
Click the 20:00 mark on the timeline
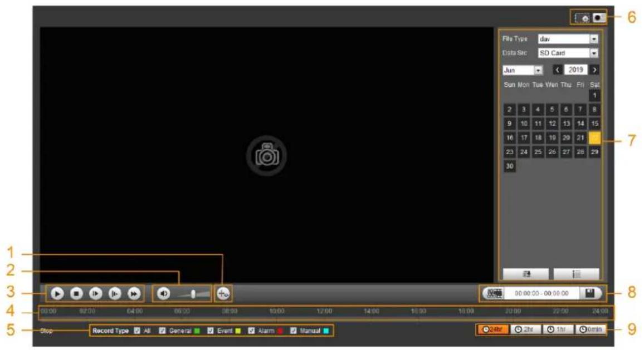513,312
